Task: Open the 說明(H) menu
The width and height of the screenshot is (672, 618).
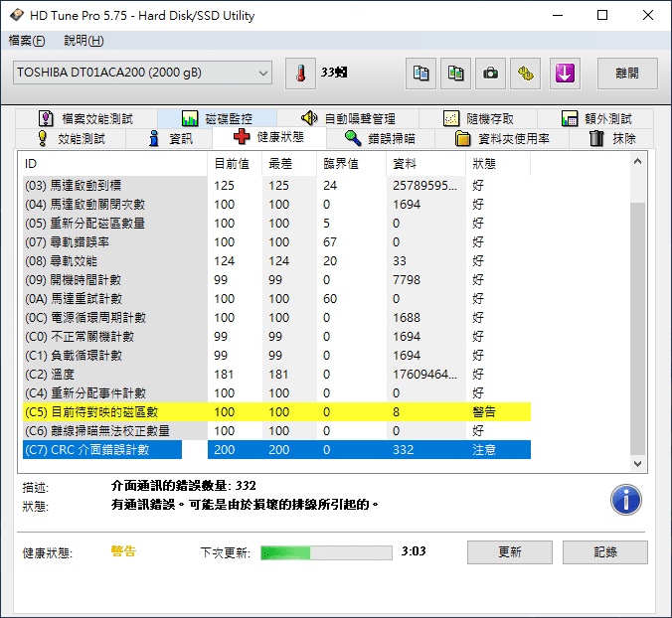Action: tap(84, 41)
